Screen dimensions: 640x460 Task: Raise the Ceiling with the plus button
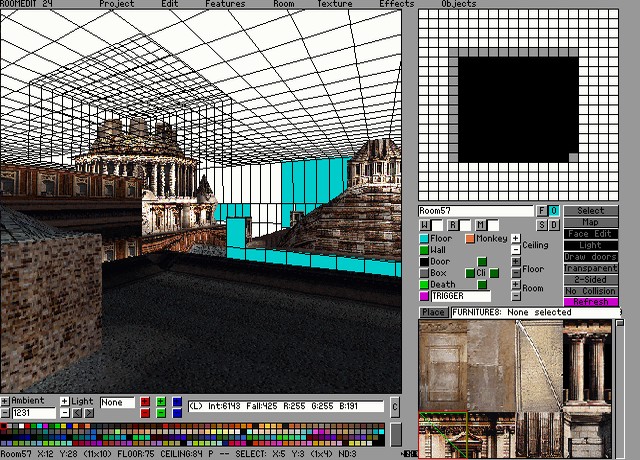point(516,239)
